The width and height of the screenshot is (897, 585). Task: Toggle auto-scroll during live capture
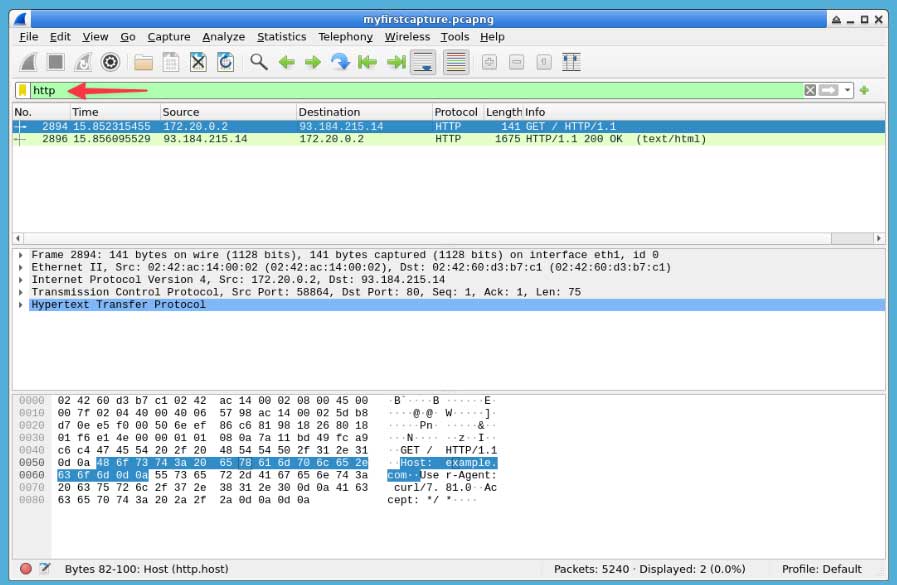[x=423, y=62]
